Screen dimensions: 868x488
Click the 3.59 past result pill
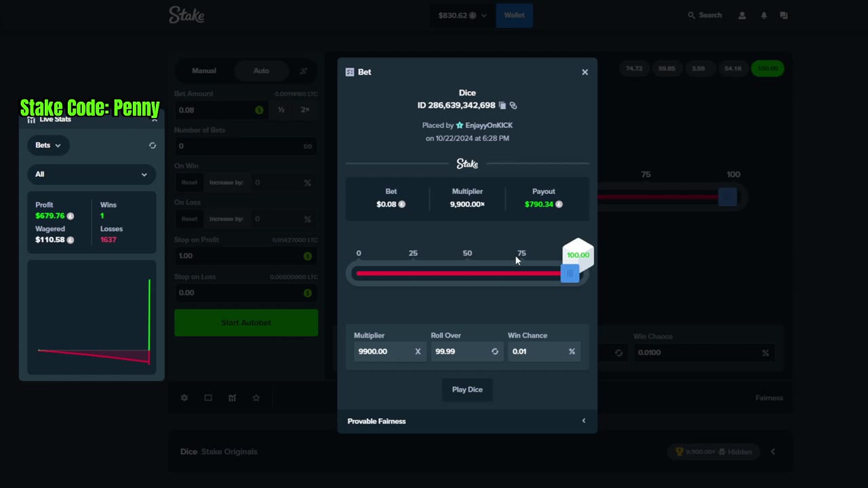pyautogui.click(x=698, y=68)
